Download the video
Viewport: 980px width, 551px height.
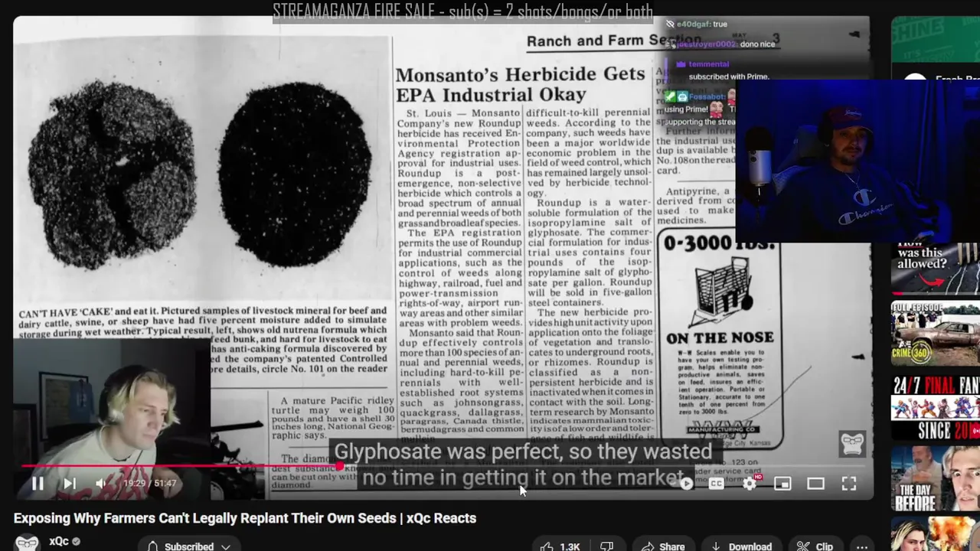point(741,546)
